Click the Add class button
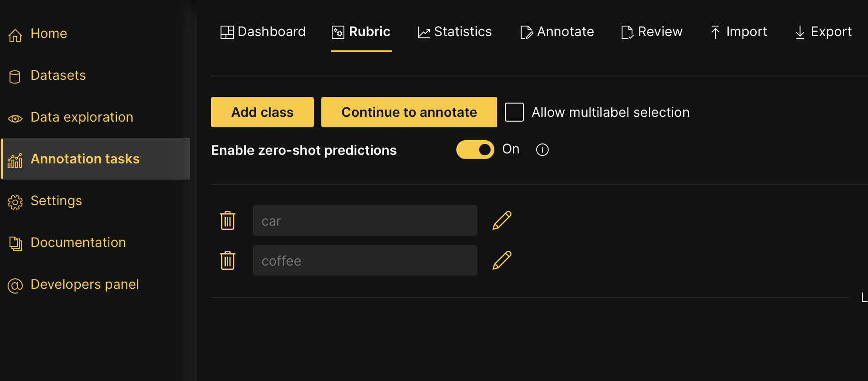 [x=262, y=112]
